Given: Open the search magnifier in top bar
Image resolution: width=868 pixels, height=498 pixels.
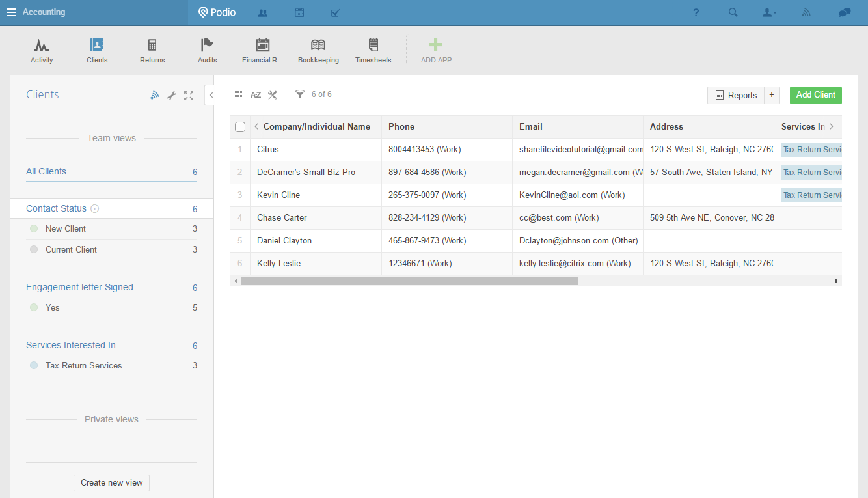Looking at the screenshot, I should [733, 12].
